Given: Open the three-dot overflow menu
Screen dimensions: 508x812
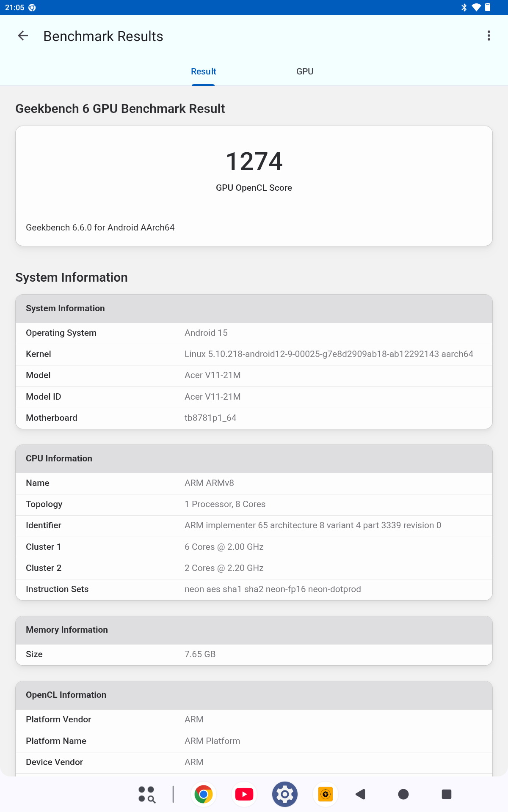Looking at the screenshot, I should [x=489, y=36].
